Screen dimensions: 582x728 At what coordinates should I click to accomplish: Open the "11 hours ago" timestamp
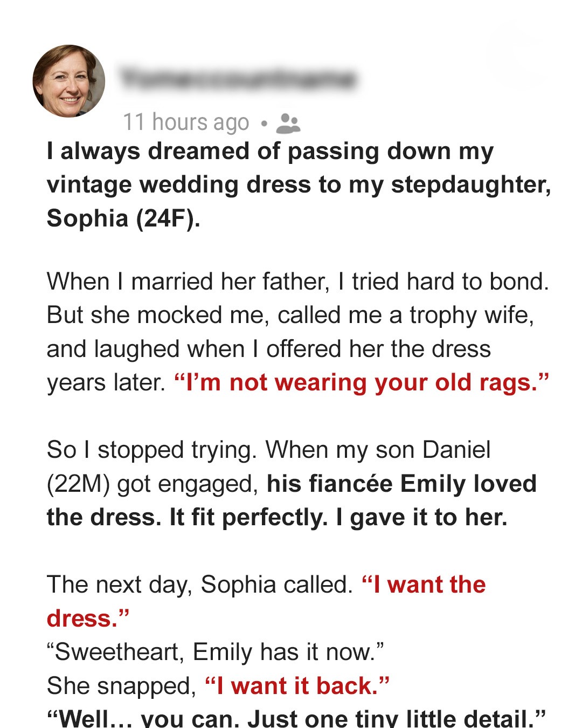186,122
